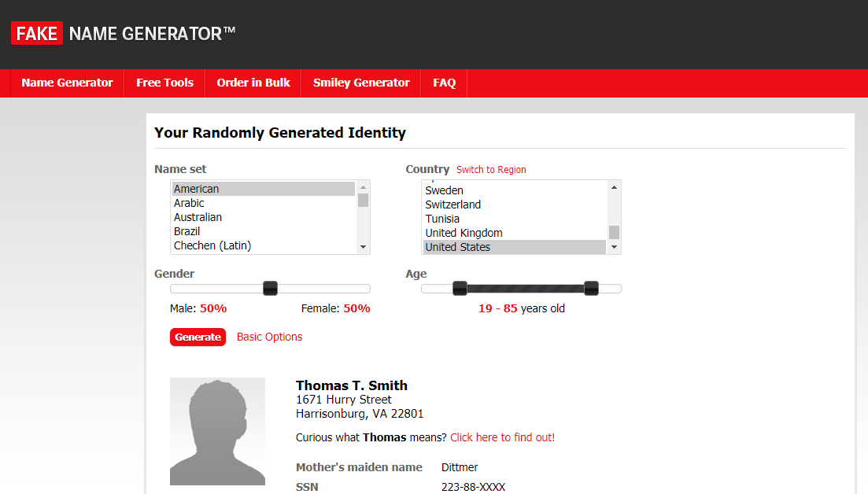Click the address line 1671 Hurry Street
This screenshot has width=868, height=494.
pyautogui.click(x=344, y=400)
